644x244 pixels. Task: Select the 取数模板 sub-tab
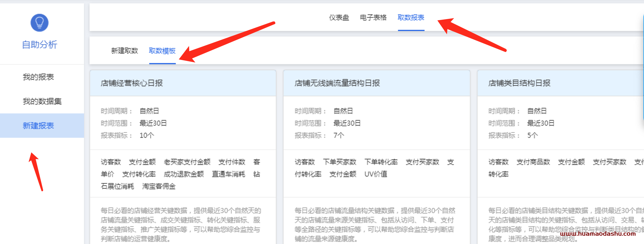[162, 51]
